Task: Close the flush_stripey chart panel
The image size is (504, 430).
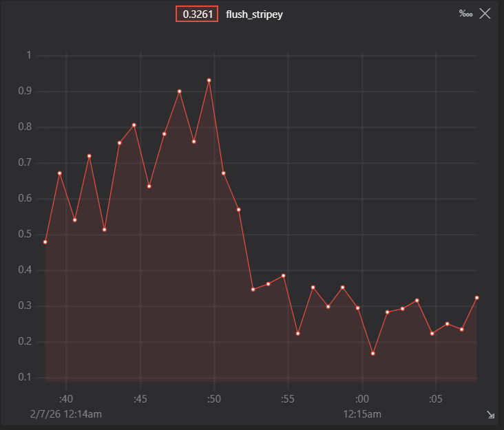Action: [485, 14]
